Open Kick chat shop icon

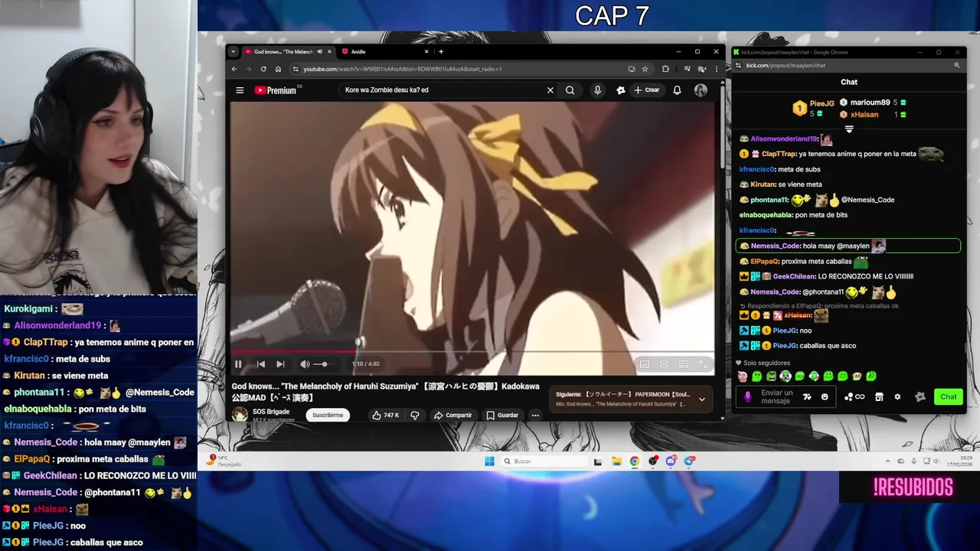(x=879, y=396)
